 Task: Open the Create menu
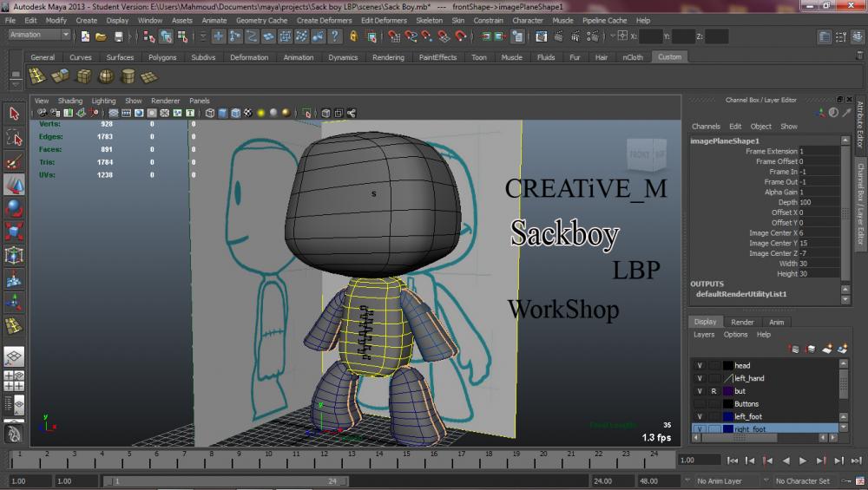[86, 21]
